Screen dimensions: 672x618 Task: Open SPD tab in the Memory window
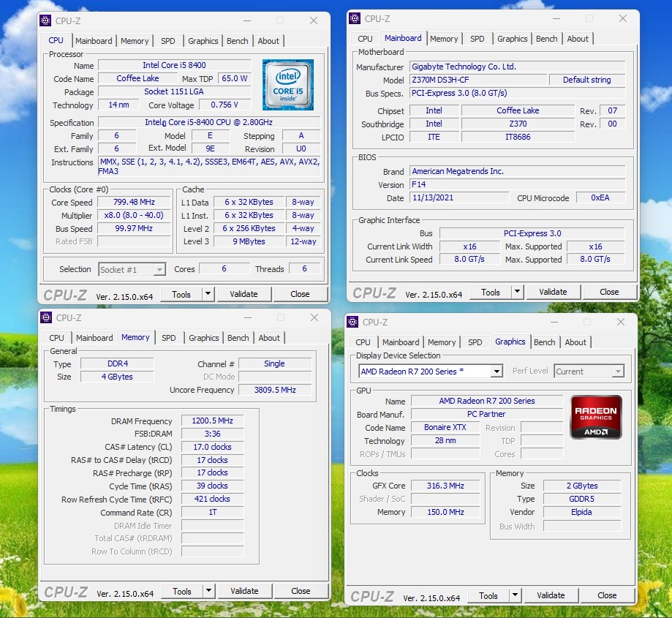[168, 338]
